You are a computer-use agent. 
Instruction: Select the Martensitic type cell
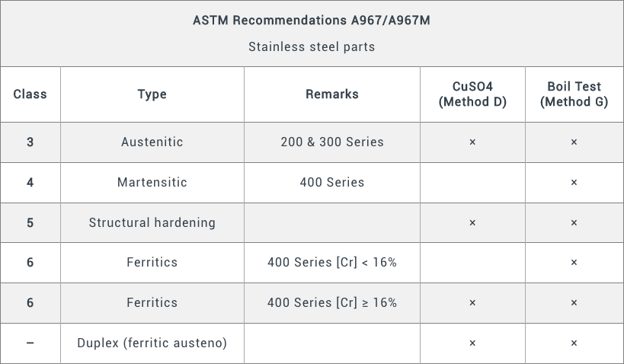click(152, 182)
